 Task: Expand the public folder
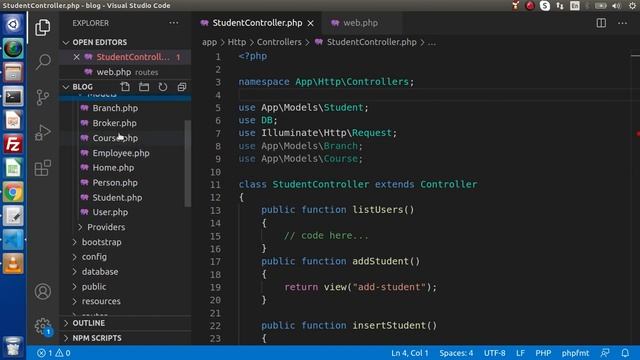[93, 287]
